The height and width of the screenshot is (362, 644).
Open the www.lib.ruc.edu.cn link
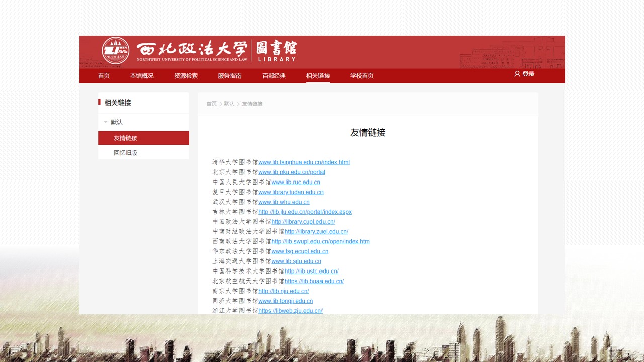point(296,182)
